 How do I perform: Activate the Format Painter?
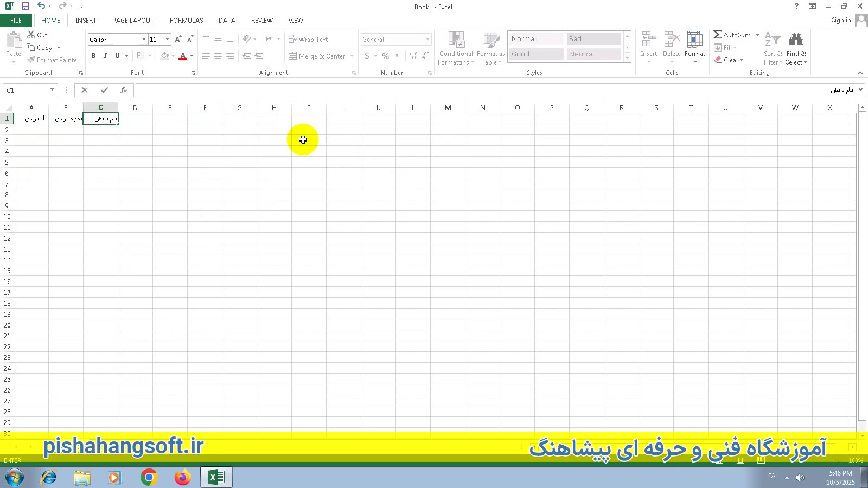(x=53, y=60)
